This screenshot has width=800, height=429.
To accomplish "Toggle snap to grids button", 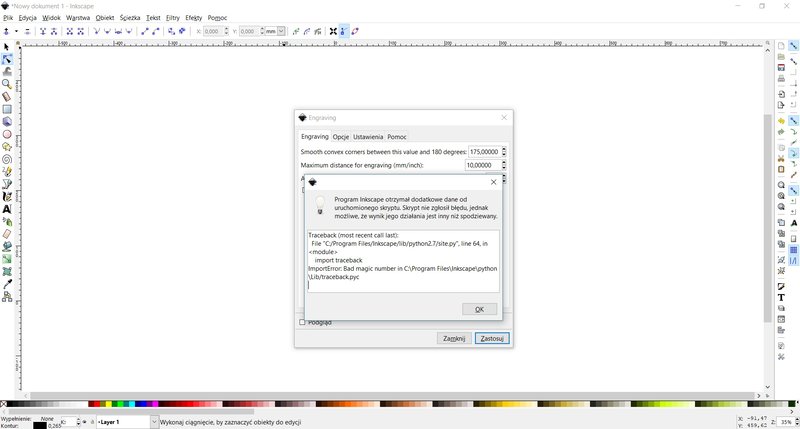I will [x=793, y=250].
